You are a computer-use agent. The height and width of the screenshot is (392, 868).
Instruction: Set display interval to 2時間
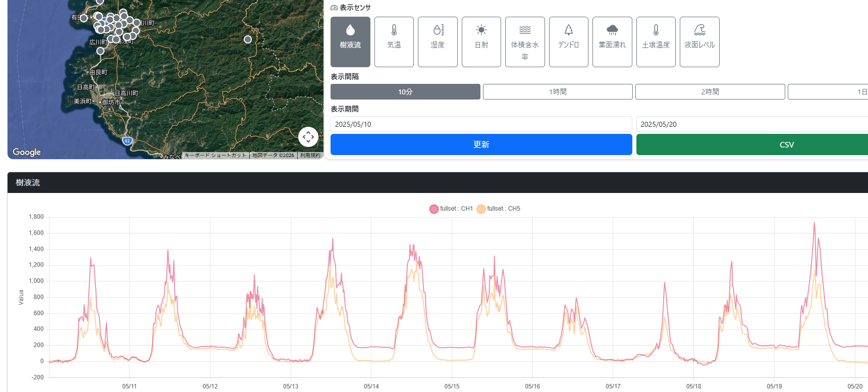tap(710, 92)
